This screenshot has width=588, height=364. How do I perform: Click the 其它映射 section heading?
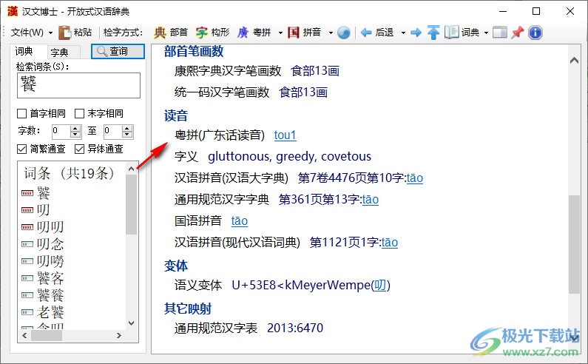[x=188, y=309]
